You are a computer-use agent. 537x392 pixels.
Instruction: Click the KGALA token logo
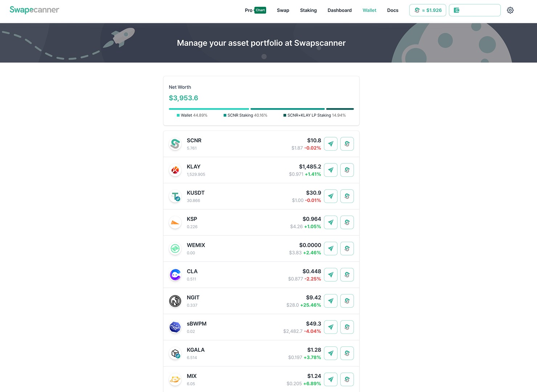[x=175, y=353]
